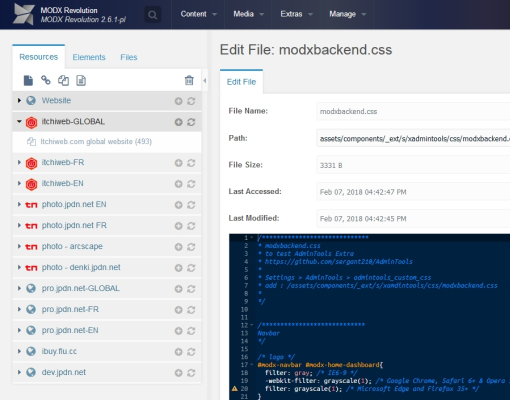
Task: Expand the Website context tree
Action: point(19,100)
